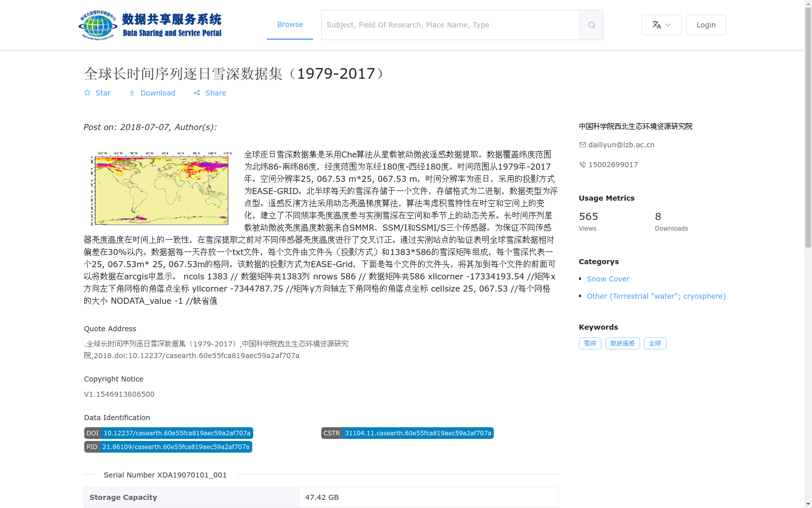This screenshot has height=508, width=812.
Task: Switch to the Browse tab
Action: coord(290,24)
